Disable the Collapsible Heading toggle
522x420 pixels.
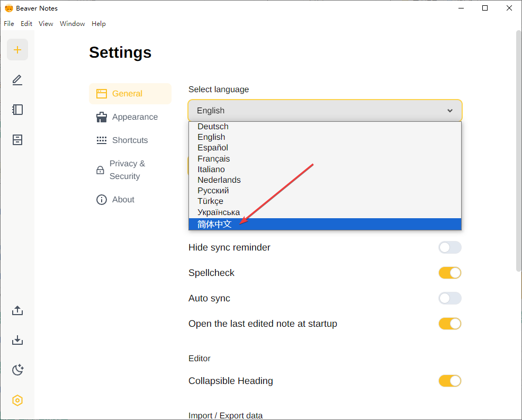coord(449,381)
